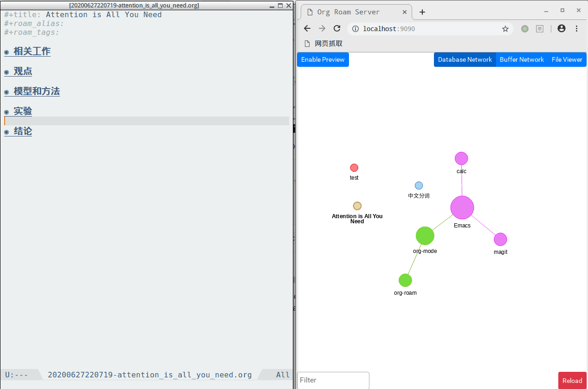Select the calc node in the graph

coord(461,158)
